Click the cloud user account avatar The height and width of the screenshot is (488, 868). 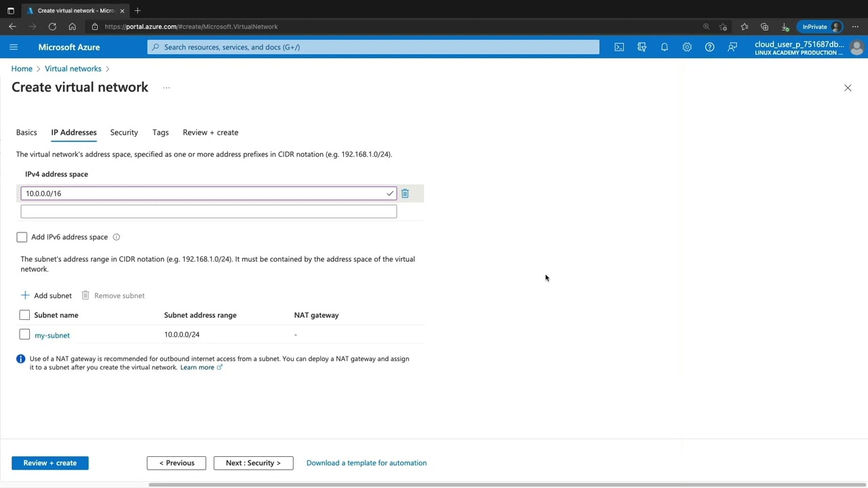[856, 47]
